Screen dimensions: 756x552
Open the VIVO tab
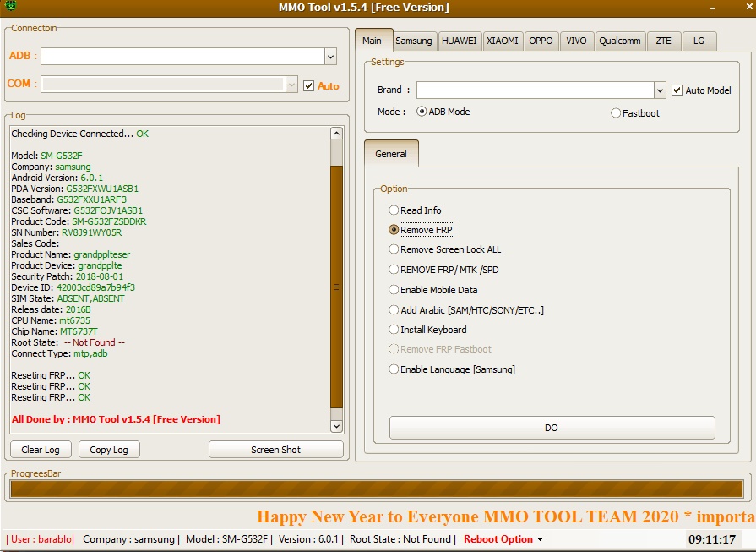click(576, 41)
